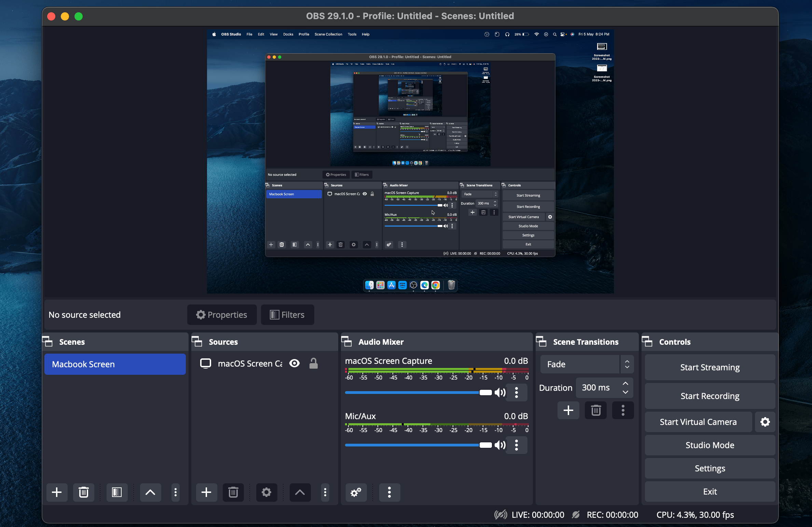Click the Exit button
Screen dimensions: 812x527
pyautogui.click(x=710, y=492)
